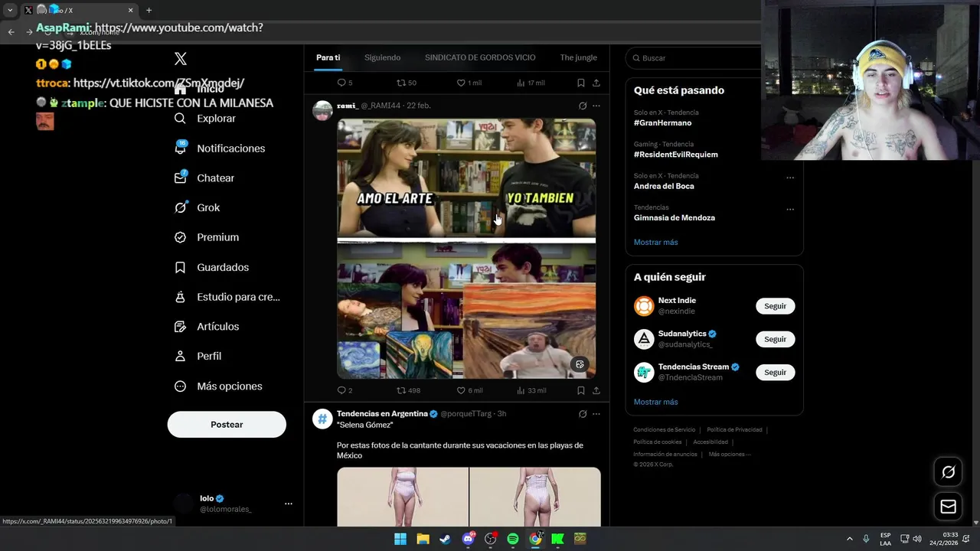
Task: View analytics showing 17 mil views
Action: click(x=531, y=83)
